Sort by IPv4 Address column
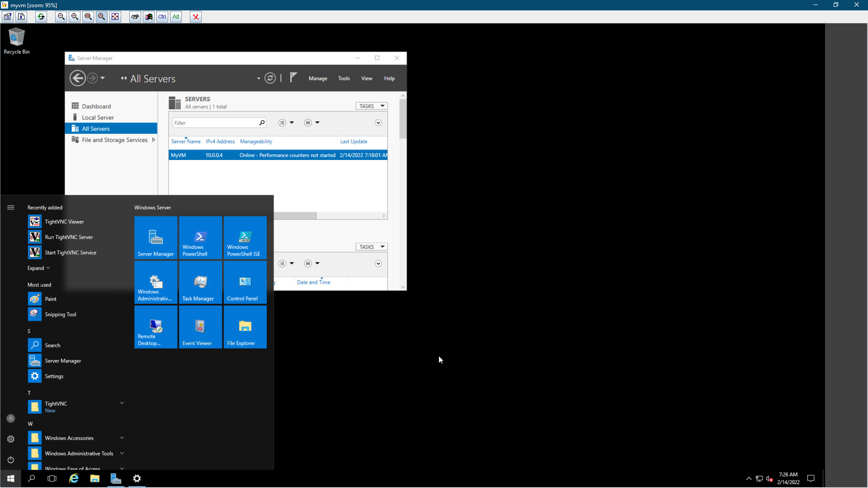 click(x=220, y=141)
